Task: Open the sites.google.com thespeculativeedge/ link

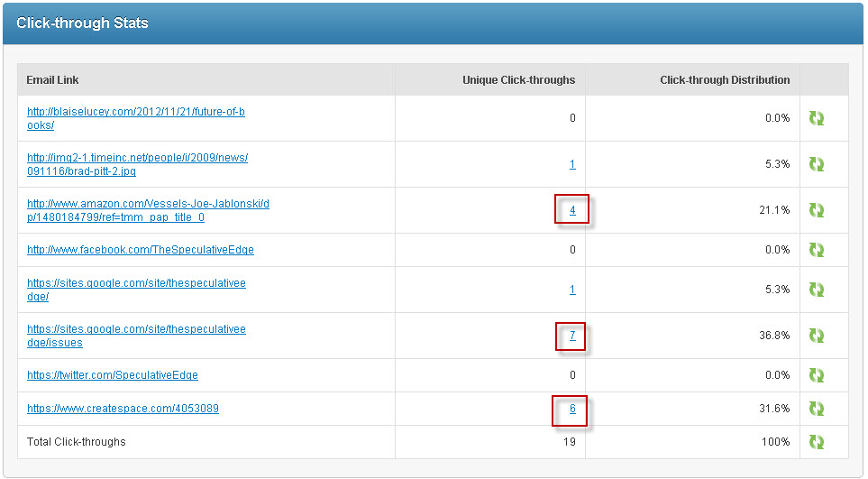Action: 136,290
